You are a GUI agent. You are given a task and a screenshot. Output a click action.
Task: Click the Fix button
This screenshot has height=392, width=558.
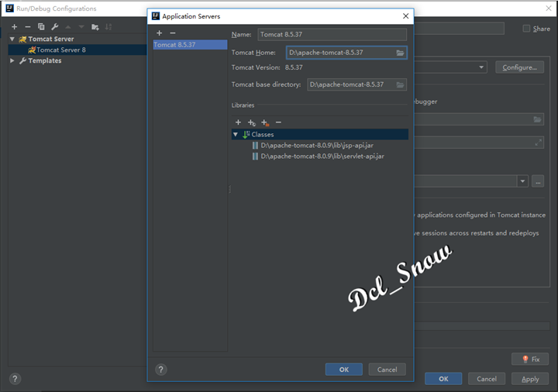[530, 359]
